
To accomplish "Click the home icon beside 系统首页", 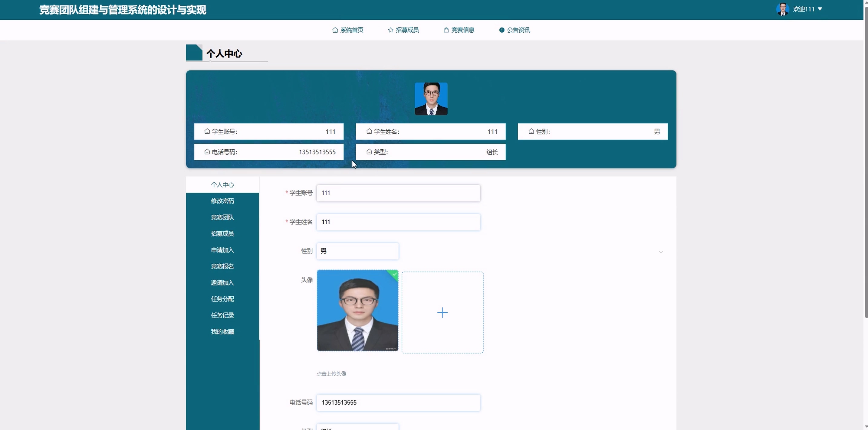I will (x=335, y=30).
